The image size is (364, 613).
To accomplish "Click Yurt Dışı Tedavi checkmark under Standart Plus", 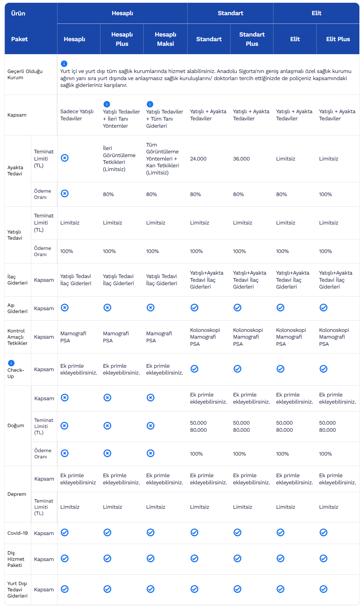I will point(237,589).
